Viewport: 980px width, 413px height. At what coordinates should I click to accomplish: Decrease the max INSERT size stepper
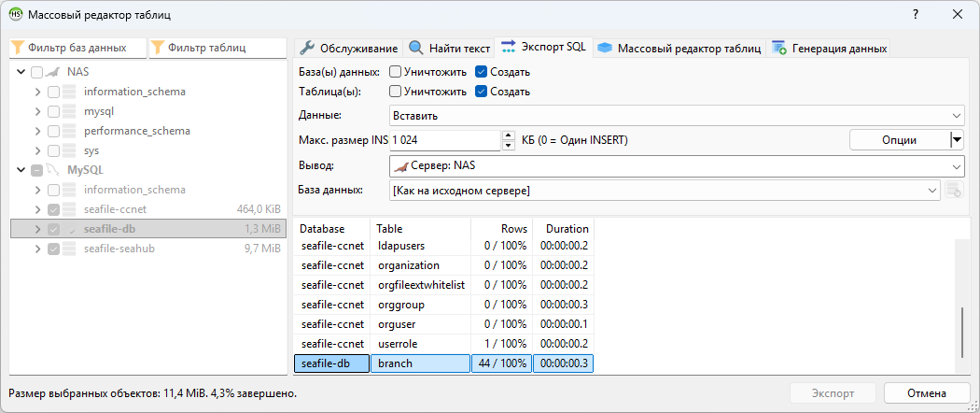coord(509,146)
